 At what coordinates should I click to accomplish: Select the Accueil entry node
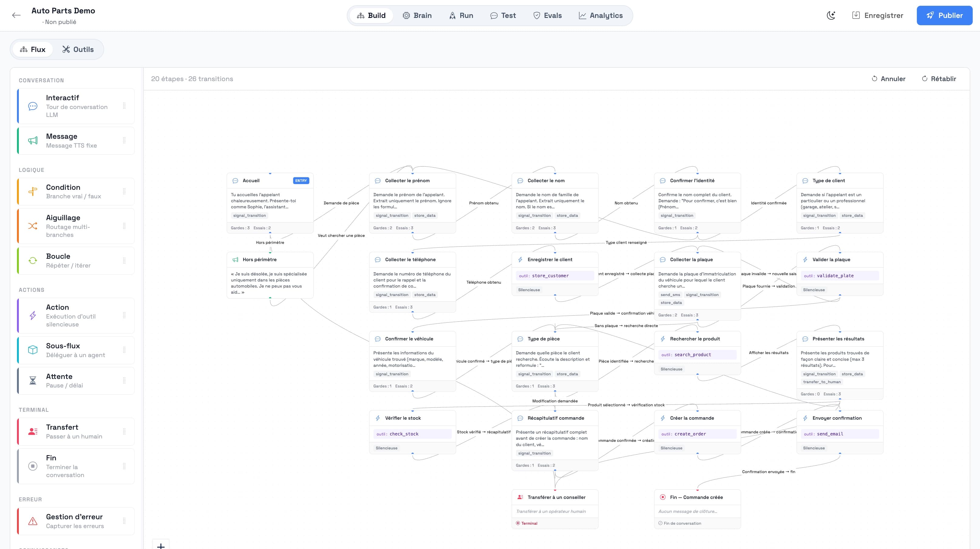point(270,203)
